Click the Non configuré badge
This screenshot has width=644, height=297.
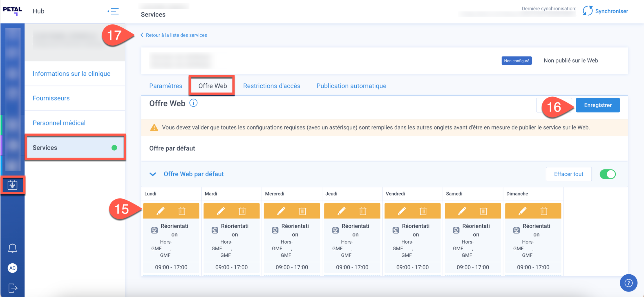[516, 61]
